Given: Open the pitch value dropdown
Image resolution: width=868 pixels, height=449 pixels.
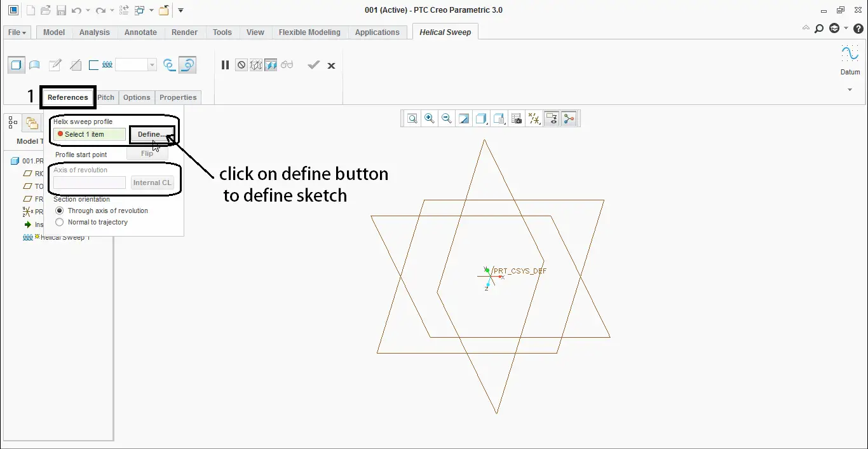Looking at the screenshot, I should click(152, 65).
